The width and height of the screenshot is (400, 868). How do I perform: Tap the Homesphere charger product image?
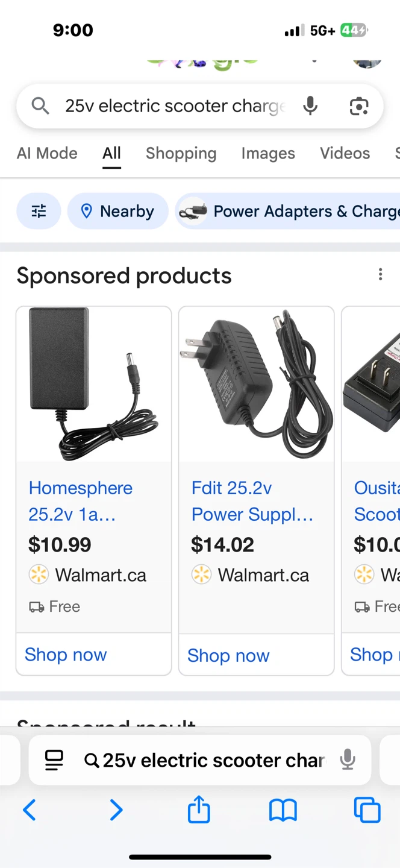pos(93,384)
